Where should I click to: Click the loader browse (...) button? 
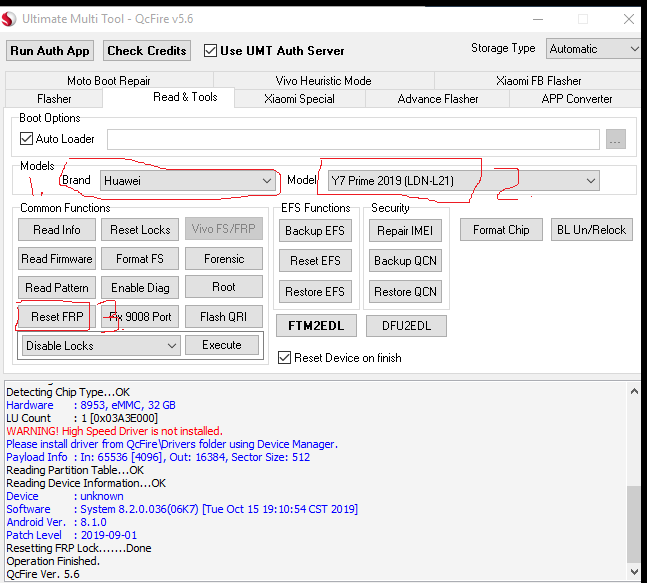click(616, 139)
